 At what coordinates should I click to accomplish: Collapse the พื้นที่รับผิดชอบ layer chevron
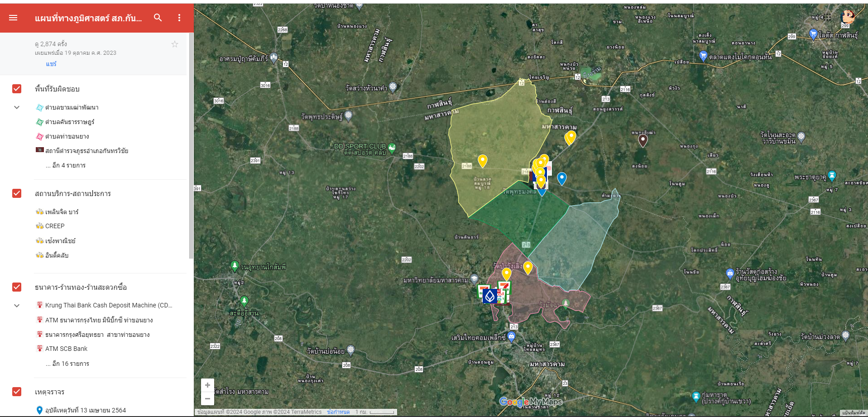[x=17, y=107]
